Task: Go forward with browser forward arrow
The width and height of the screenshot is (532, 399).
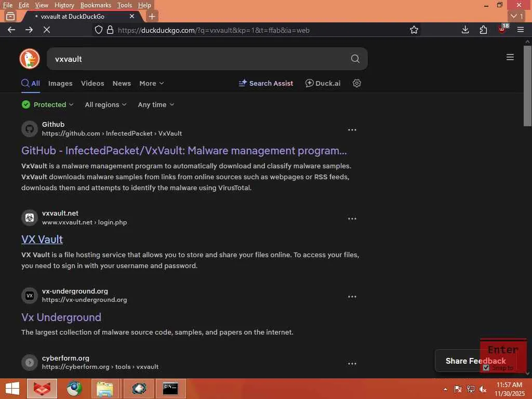Action: point(29,30)
